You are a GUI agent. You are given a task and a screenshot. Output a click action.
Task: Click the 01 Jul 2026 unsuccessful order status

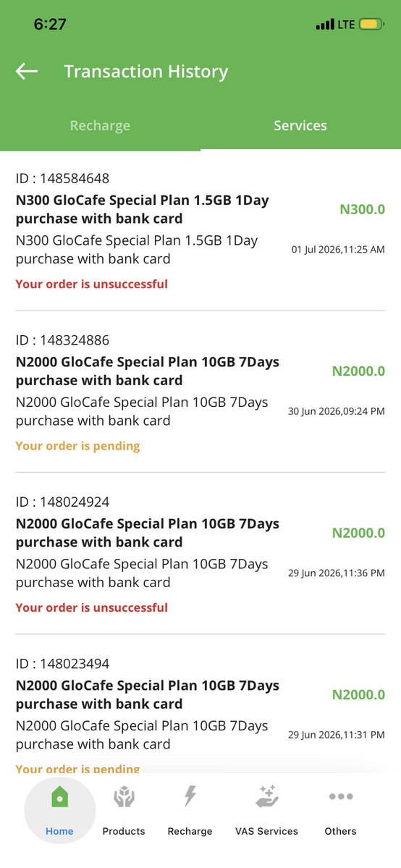point(91,284)
